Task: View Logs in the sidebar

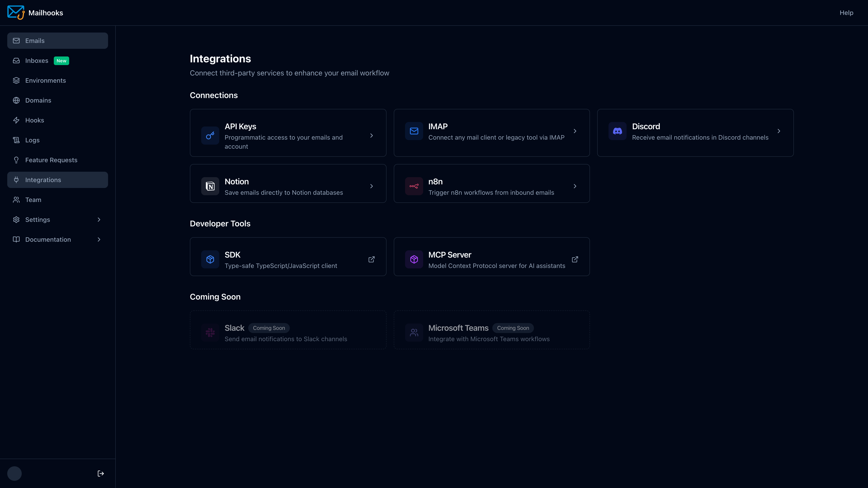Action: [x=58, y=140]
